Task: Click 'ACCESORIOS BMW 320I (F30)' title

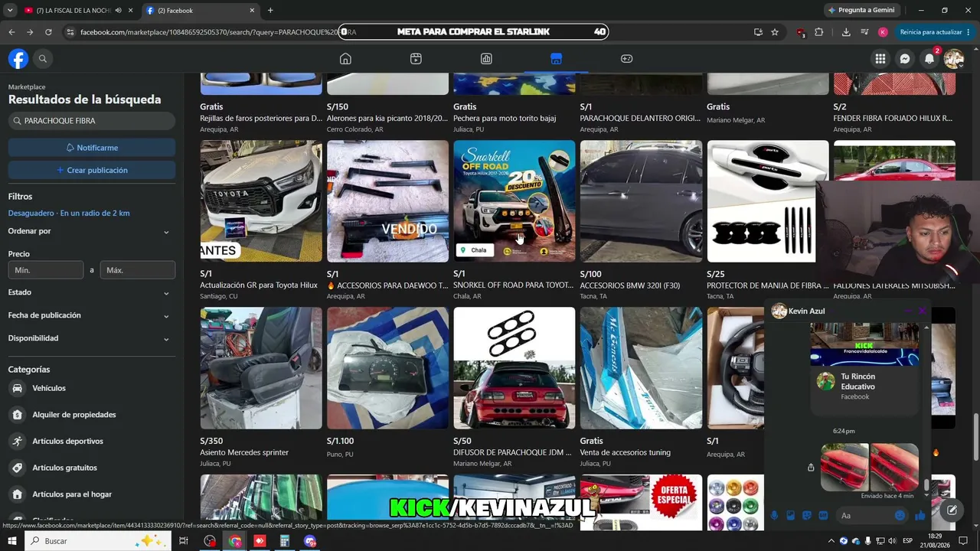Action: point(630,285)
